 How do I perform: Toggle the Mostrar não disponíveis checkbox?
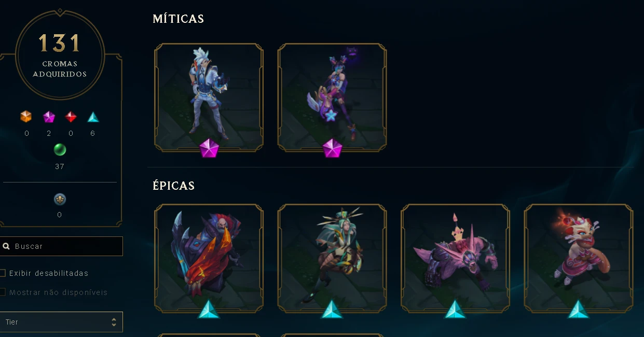3,292
